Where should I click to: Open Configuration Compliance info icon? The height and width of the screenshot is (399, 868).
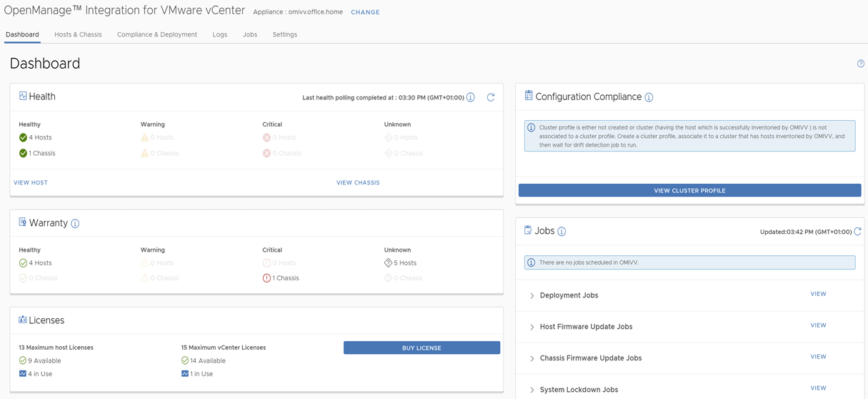coord(649,97)
